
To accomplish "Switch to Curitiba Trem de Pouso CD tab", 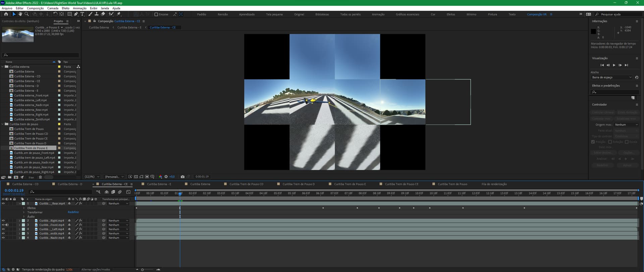I will [246, 184].
